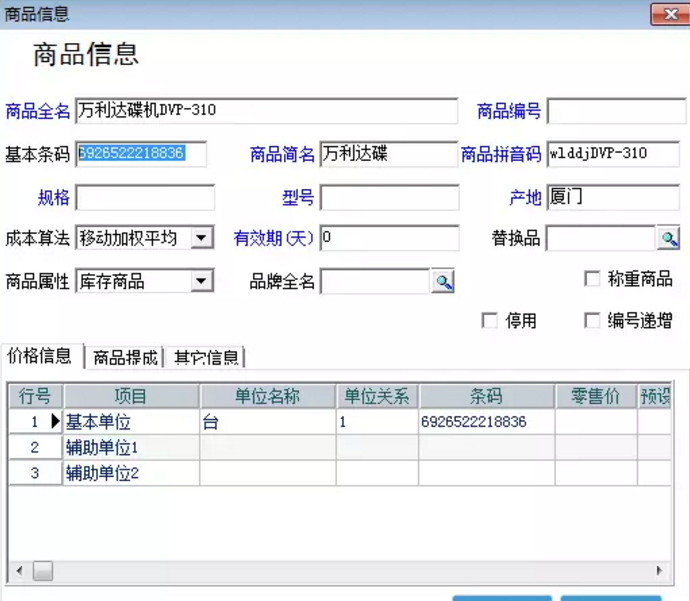The height and width of the screenshot is (601, 690).
Task: Click the 型号 blue label
Action: pyautogui.click(x=298, y=198)
